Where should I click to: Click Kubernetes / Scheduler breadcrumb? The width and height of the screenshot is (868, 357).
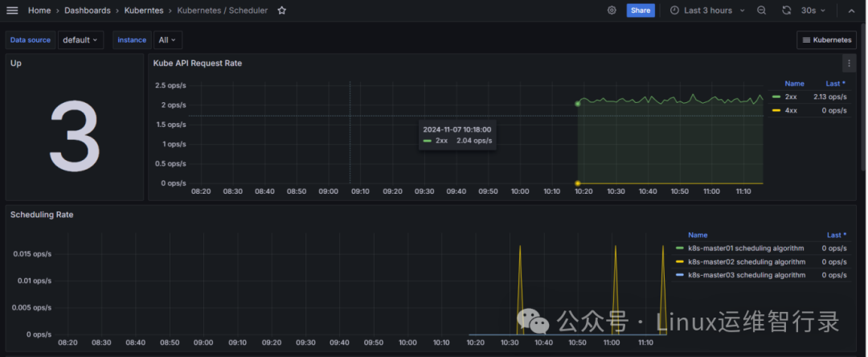(223, 10)
